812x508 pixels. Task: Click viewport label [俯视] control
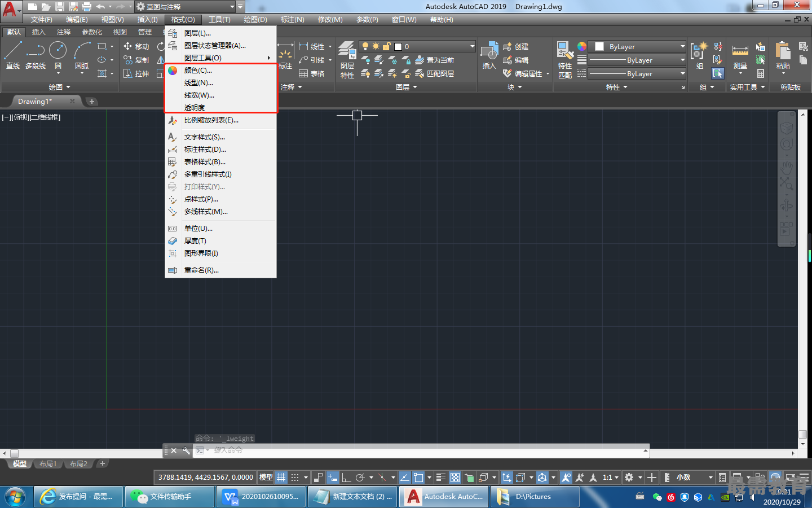[20, 117]
